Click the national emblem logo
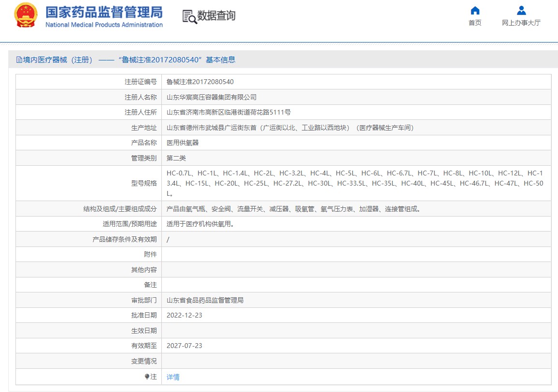558x392 pixels. pyautogui.click(x=26, y=15)
